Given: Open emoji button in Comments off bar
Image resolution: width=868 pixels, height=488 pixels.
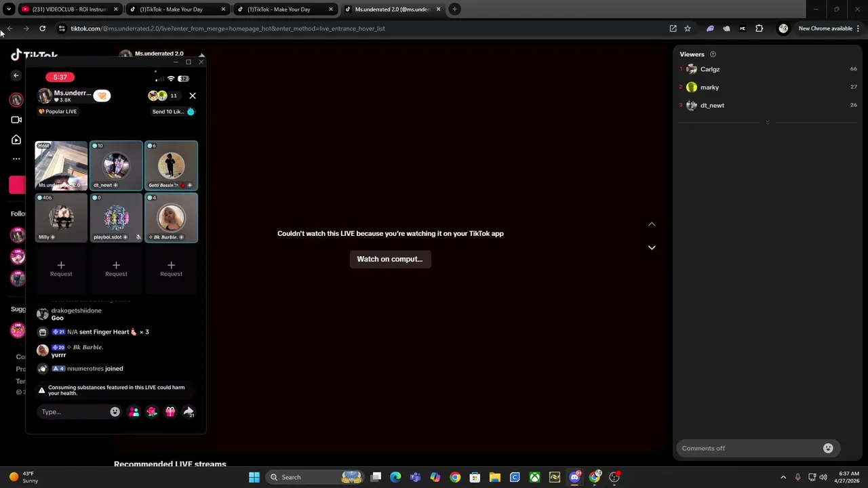Looking at the screenshot, I should [x=828, y=448].
